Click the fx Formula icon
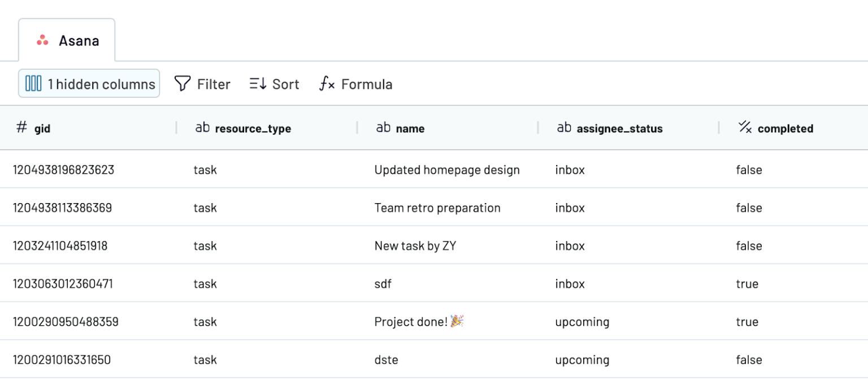 pyautogui.click(x=327, y=83)
